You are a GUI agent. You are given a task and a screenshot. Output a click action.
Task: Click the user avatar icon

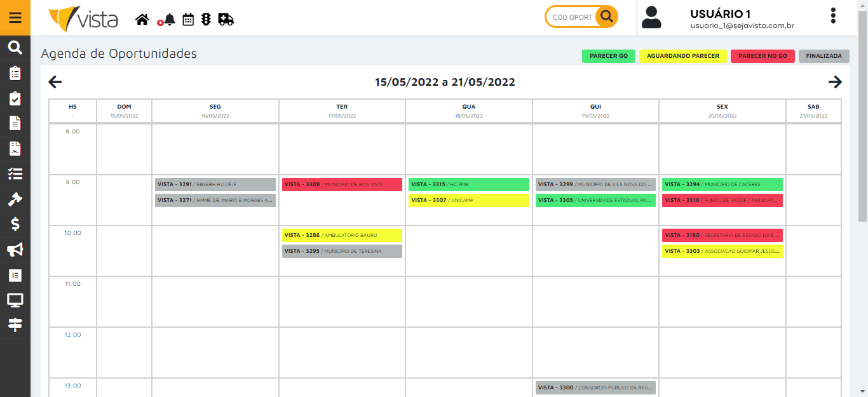651,17
